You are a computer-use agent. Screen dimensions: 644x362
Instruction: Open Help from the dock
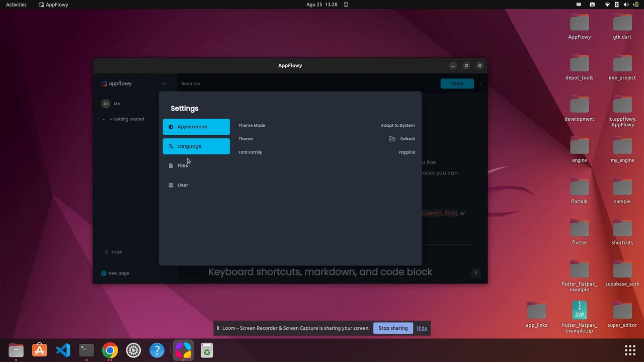click(157, 350)
